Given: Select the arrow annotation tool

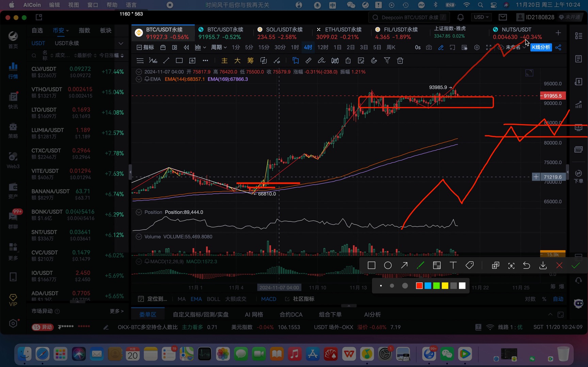Looking at the screenshot, I should (x=404, y=265).
